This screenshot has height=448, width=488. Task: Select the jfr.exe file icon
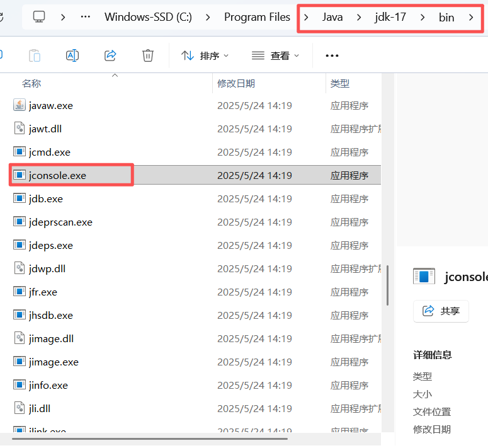point(20,292)
